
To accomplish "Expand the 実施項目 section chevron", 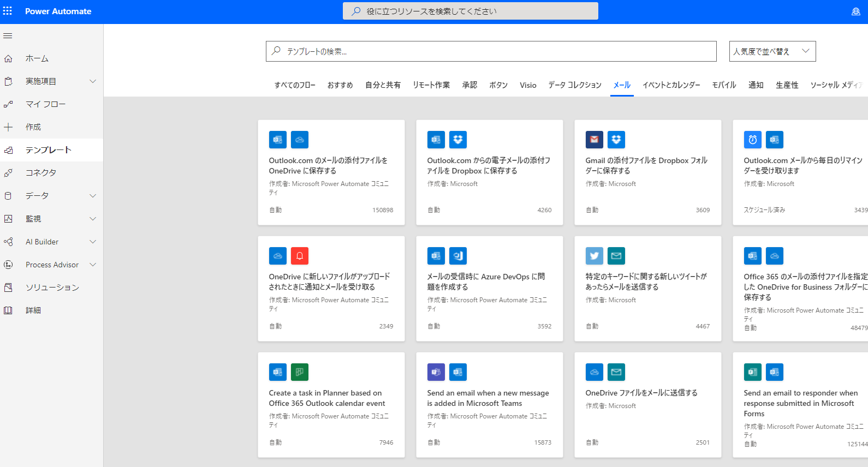I will (93, 81).
